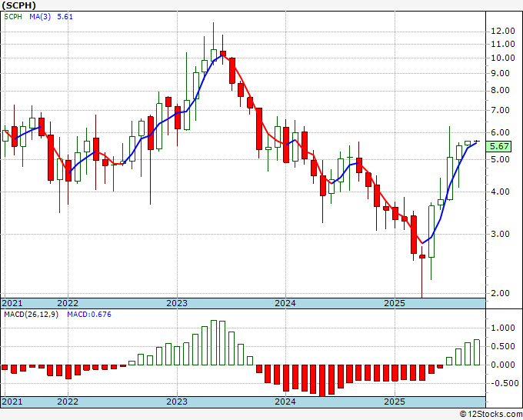Click the lowest red MACD bar in 2024
The height and width of the screenshot is (420, 523).
pyautogui.click(x=322, y=381)
